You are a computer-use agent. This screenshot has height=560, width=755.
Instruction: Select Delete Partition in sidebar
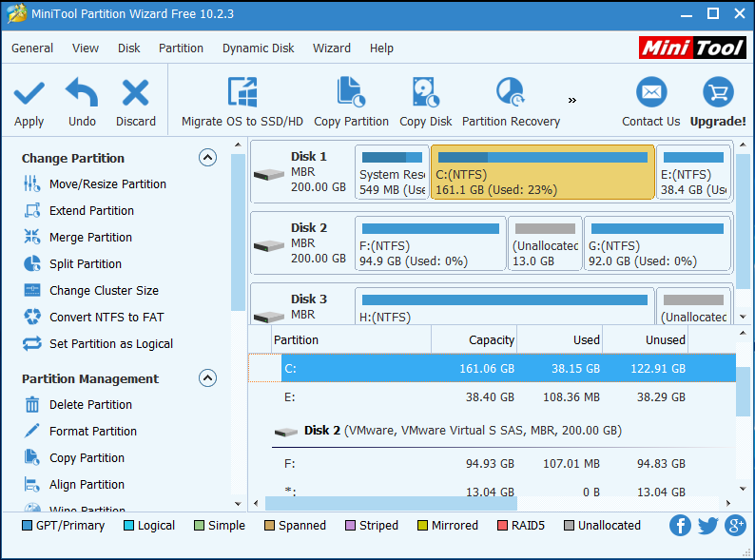point(78,404)
